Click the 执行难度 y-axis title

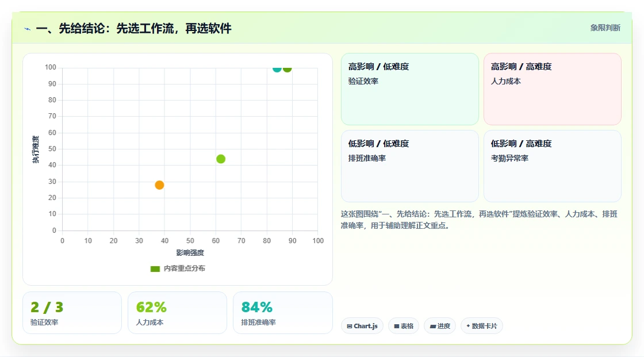36,149
